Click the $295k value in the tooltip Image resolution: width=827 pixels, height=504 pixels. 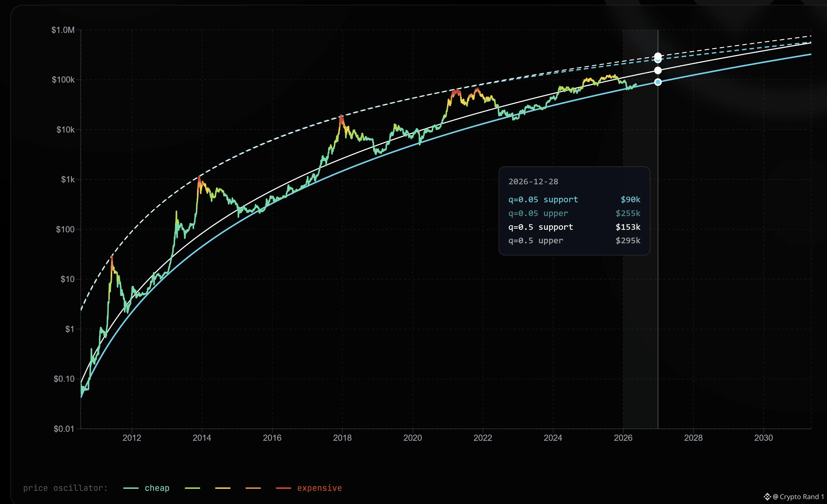[628, 240]
